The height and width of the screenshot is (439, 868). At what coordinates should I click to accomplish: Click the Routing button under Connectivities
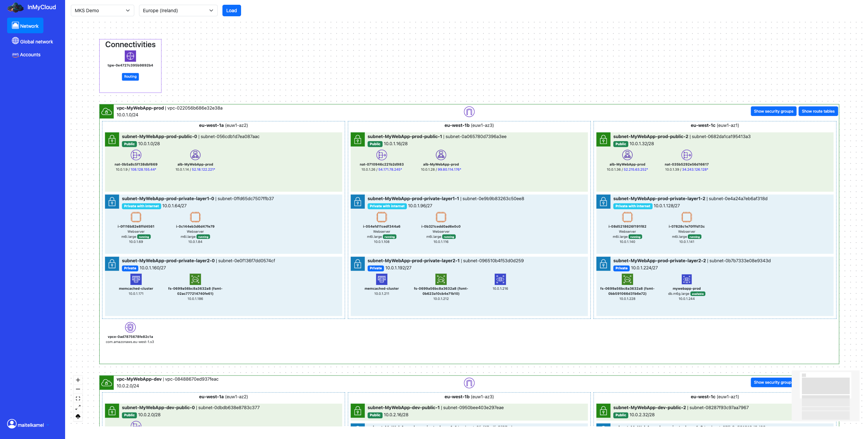pos(130,77)
